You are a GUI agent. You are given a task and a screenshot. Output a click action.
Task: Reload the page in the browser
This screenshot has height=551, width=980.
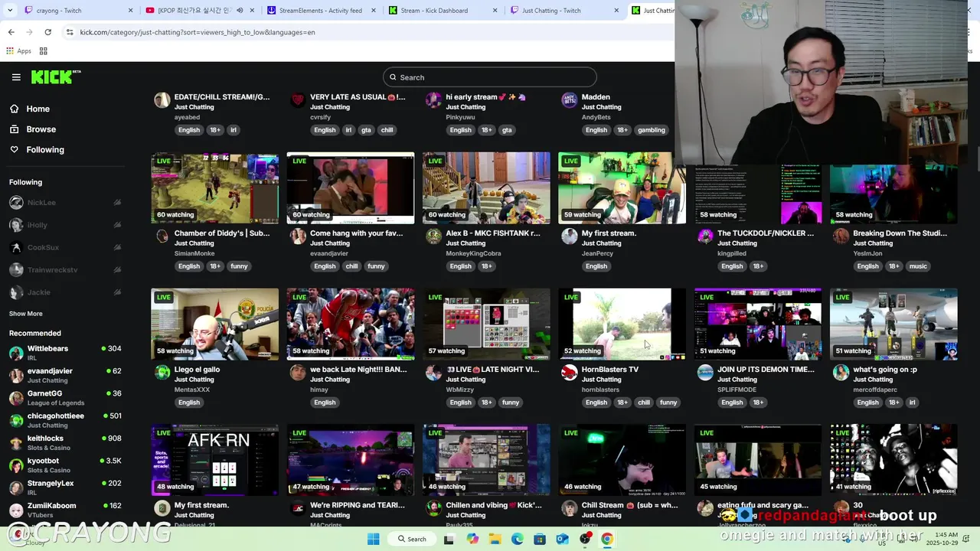tap(47, 32)
